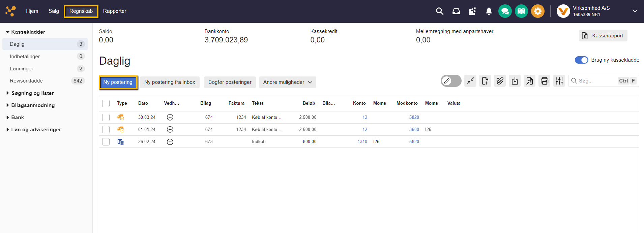
Task: Open the Andre muligheder dropdown
Action: [x=287, y=82]
